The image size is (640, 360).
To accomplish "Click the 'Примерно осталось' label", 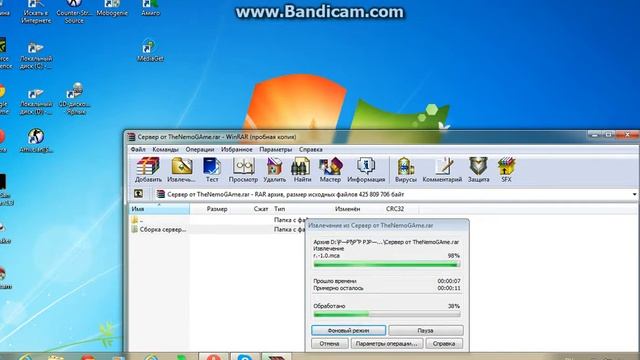I will tap(338, 288).
